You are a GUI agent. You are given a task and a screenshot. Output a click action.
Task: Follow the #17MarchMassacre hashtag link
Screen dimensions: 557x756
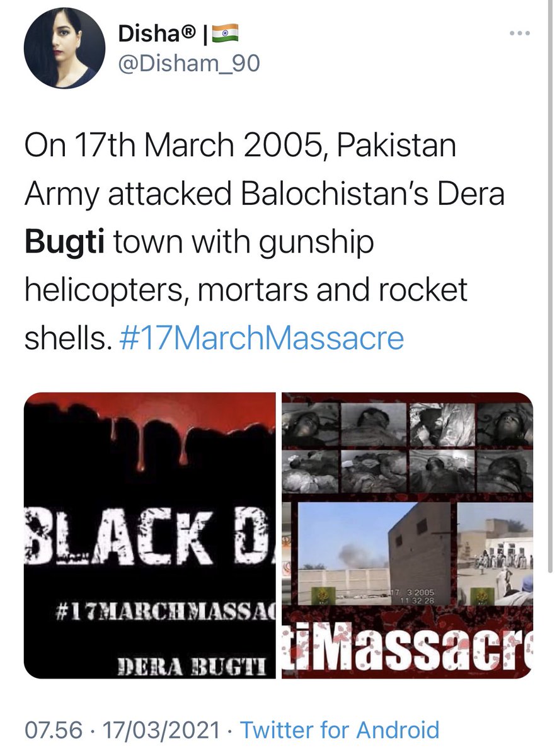[261, 337]
